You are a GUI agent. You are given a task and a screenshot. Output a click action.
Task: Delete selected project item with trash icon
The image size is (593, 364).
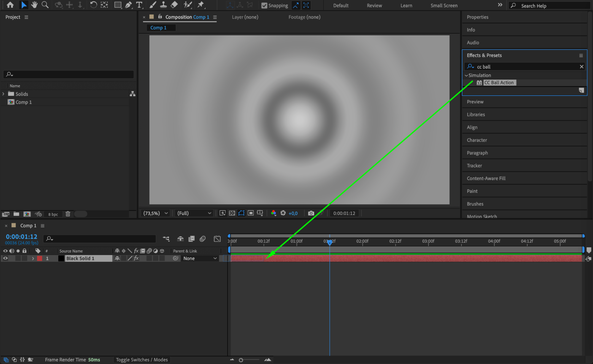[68, 214]
